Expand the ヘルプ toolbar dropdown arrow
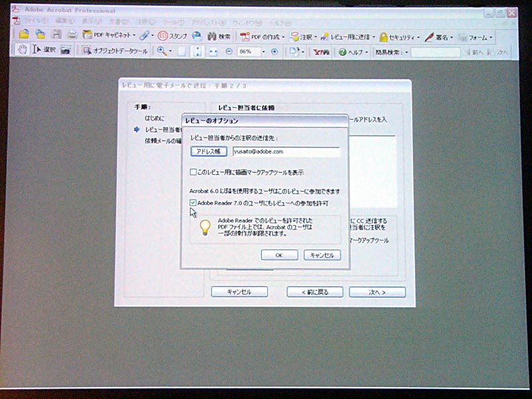Image resolution: width=532 pixels, height=399 pixels. point(366,53)
